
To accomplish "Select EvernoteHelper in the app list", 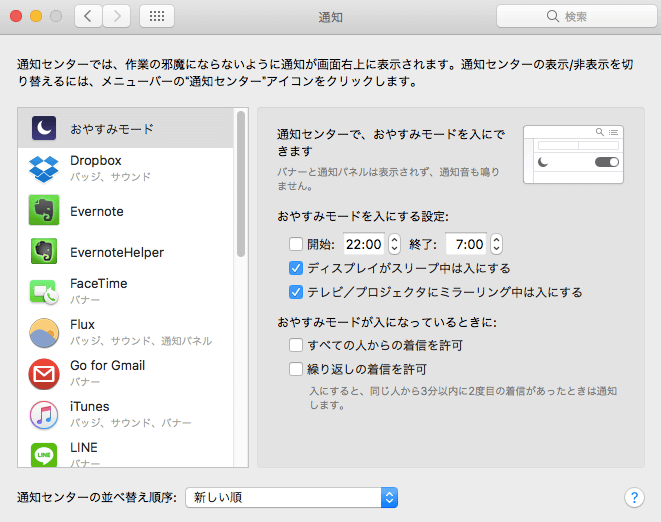I will click(126, 251).
